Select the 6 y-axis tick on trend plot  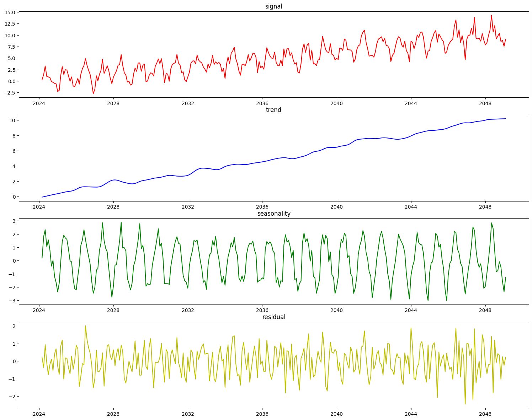(x=14, y=151)
